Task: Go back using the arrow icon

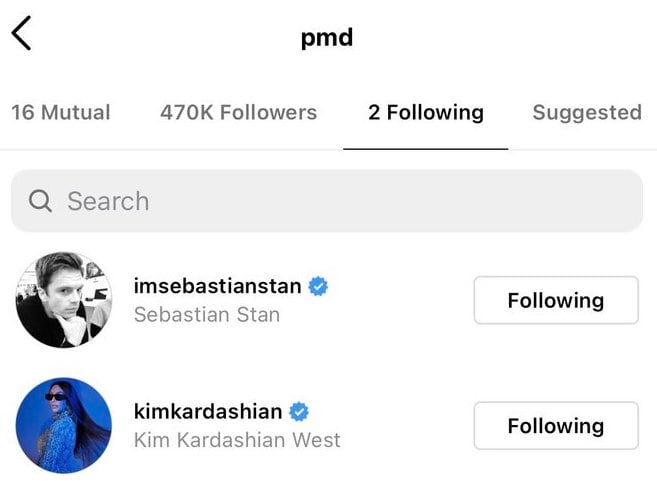Action: [x=21, y=34]
